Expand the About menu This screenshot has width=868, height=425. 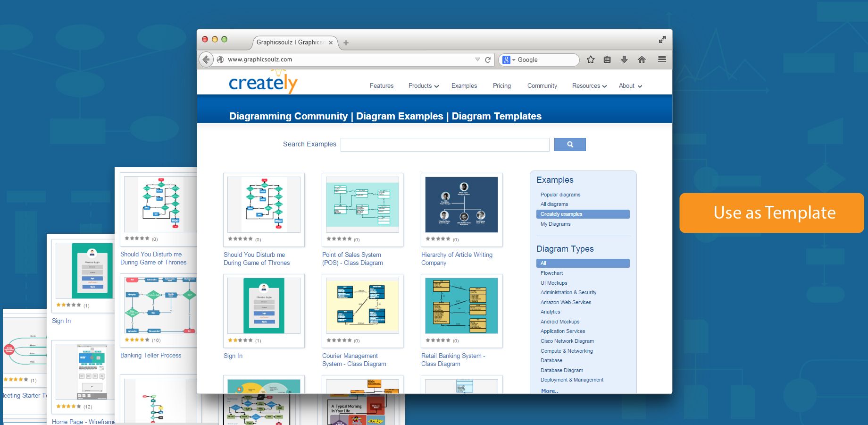[x=630, y=86]
